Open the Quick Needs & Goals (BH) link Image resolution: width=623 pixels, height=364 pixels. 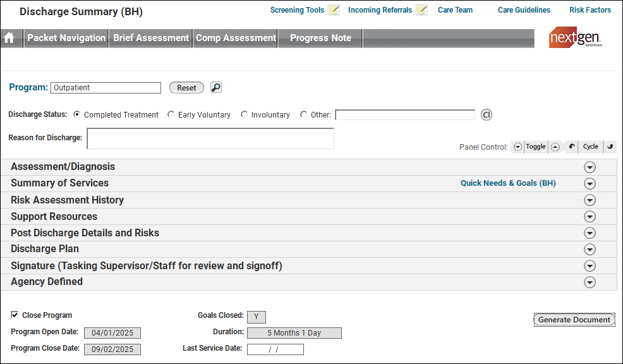point(508,183)
